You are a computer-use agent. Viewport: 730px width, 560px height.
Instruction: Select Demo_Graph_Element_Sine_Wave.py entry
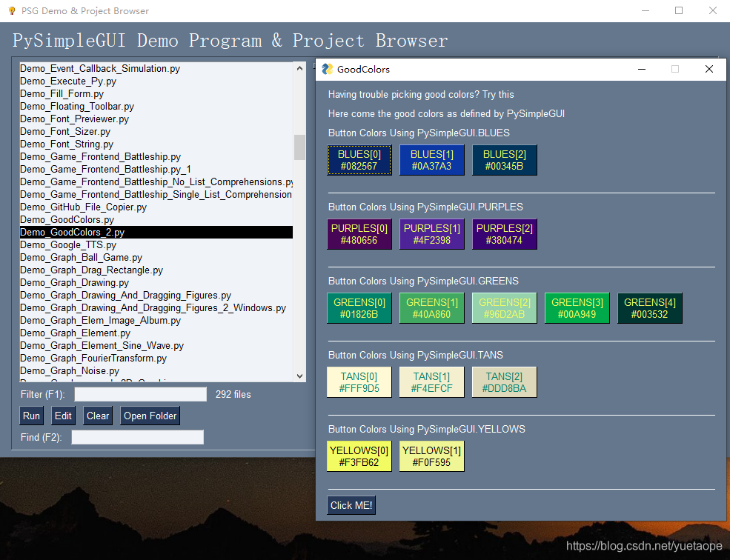156,345
